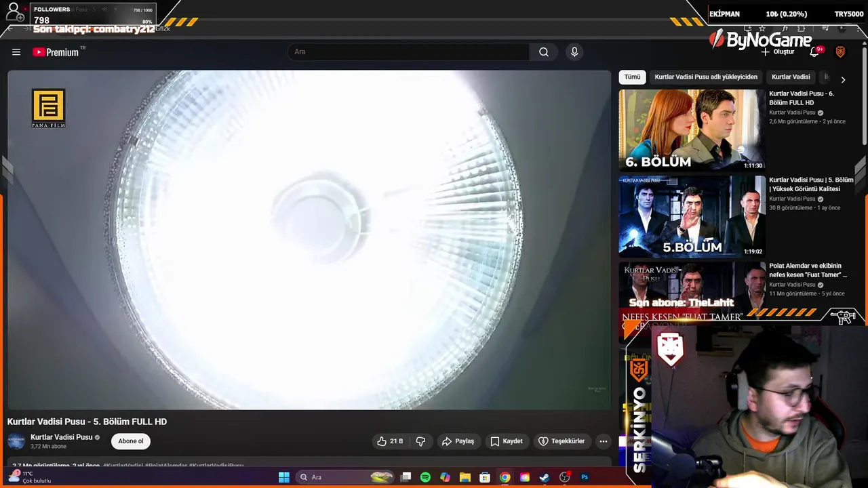The image size is (868, 488).
Task: Open the notifications bell
Action: click(x=815, y=52)
